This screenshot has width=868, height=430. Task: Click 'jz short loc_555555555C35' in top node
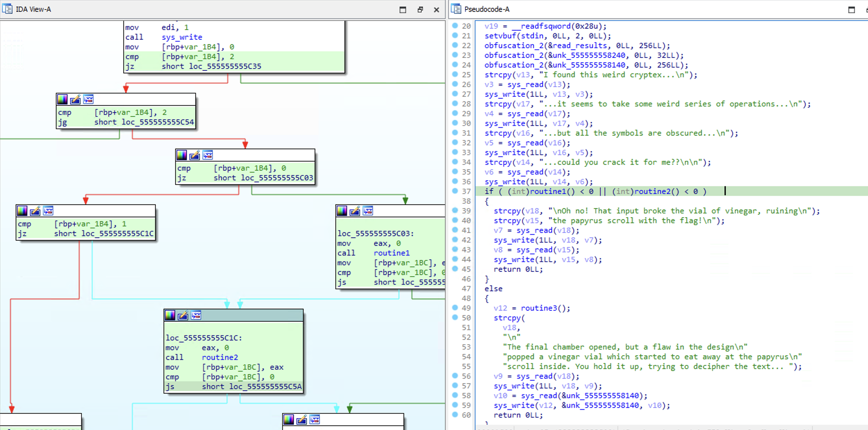pos(193,66)
